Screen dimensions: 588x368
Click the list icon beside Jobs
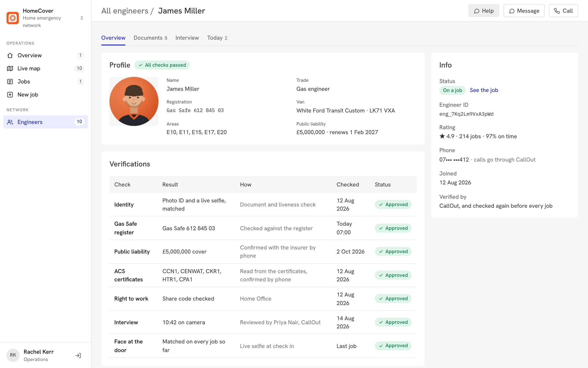click(x=10, y=81)
